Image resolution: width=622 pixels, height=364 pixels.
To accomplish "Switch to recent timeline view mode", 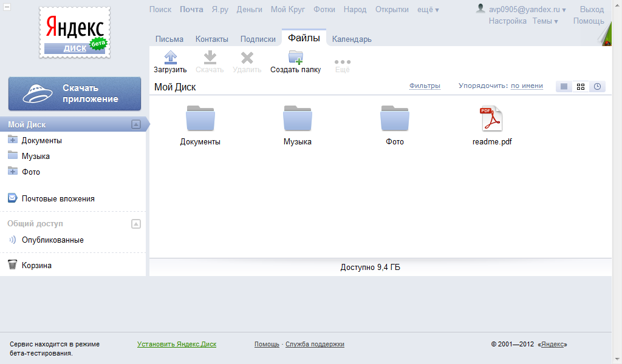I will (x=597, y=87).
